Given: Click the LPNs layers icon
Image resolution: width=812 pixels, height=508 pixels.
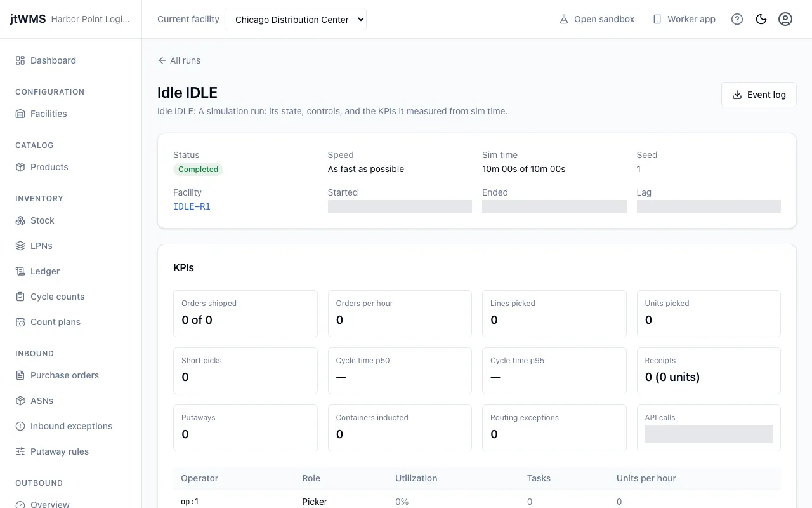Looking at the screenshot, I should (20, 246).
